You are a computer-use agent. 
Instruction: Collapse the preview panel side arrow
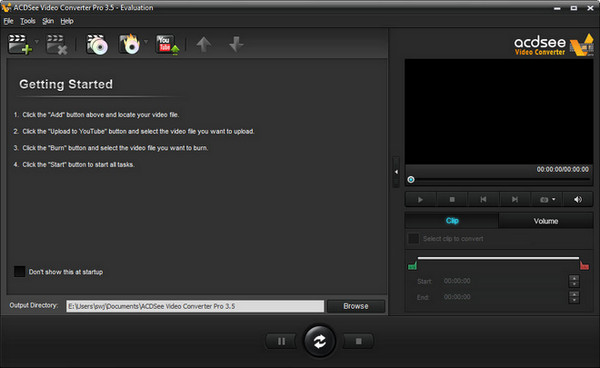pos(396,172)
